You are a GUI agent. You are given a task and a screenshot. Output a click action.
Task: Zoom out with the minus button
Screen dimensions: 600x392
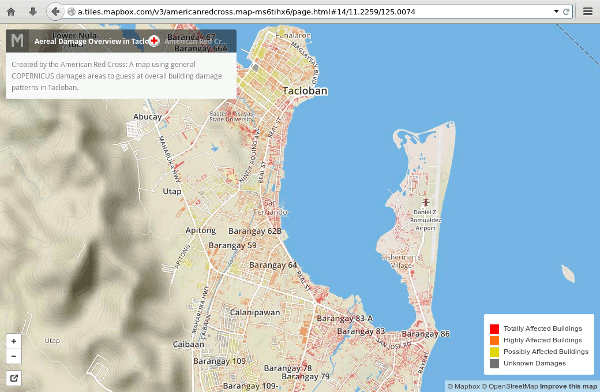[14, 356]
